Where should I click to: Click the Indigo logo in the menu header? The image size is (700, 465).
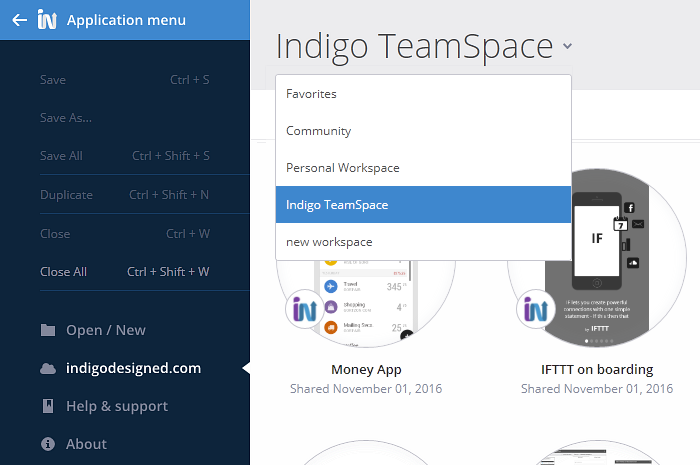(47, 20)
